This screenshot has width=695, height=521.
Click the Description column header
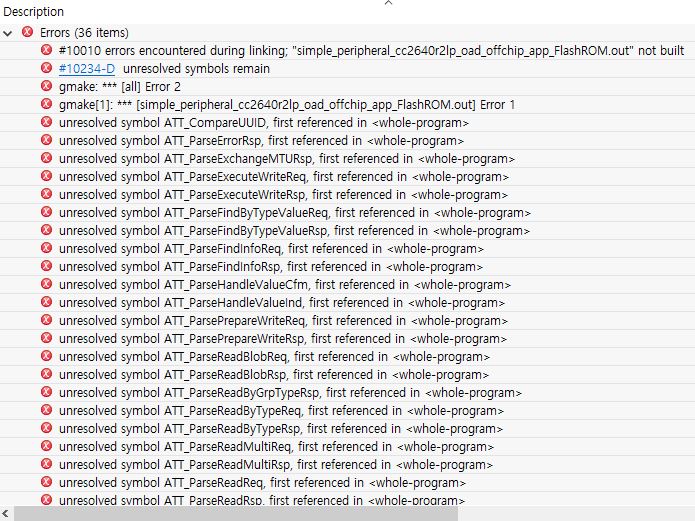click(34, 12)
